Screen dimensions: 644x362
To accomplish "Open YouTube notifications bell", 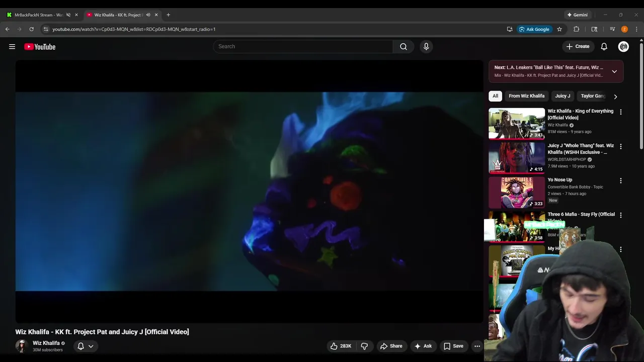I will tap(604, 47).
